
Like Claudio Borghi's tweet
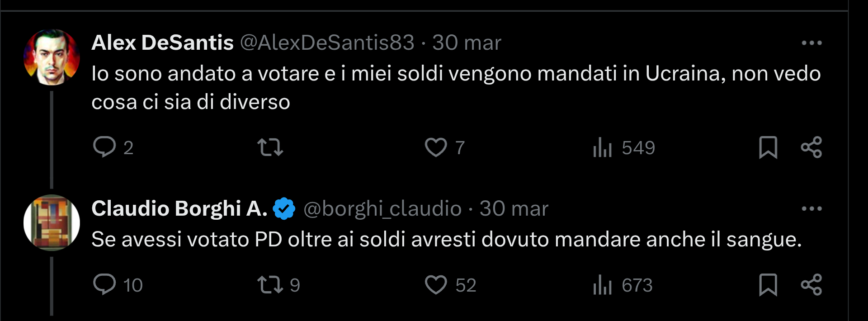click(437, 285)
